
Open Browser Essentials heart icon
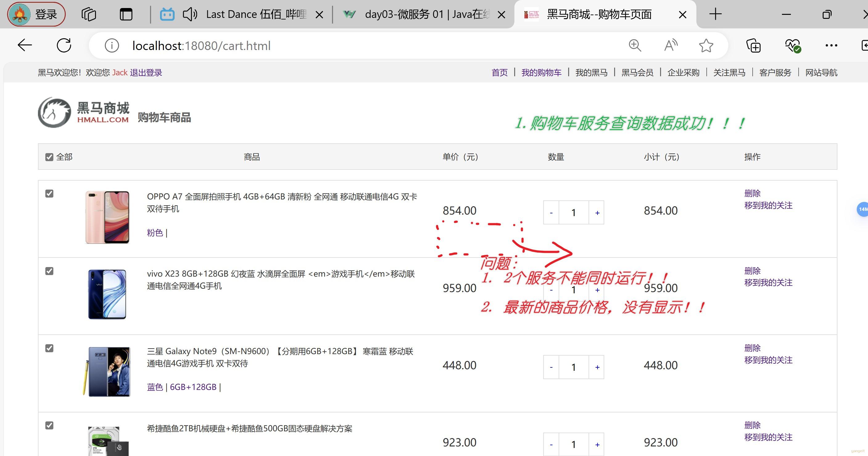[x=792, y=45]
